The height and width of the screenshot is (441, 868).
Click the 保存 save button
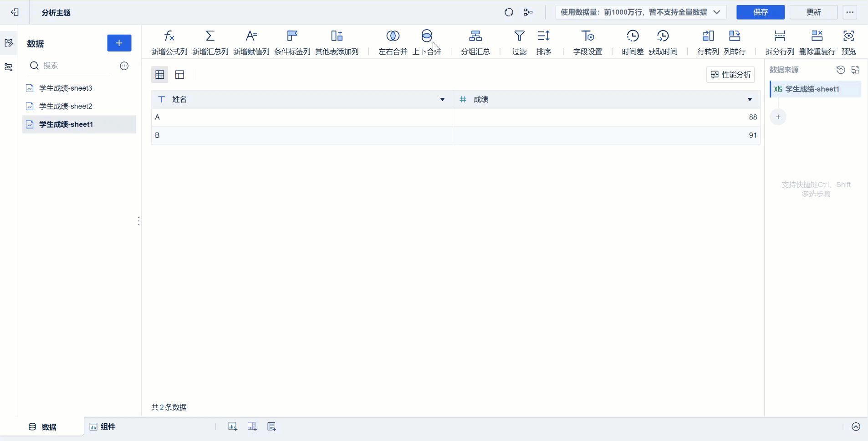click(760, 12)
